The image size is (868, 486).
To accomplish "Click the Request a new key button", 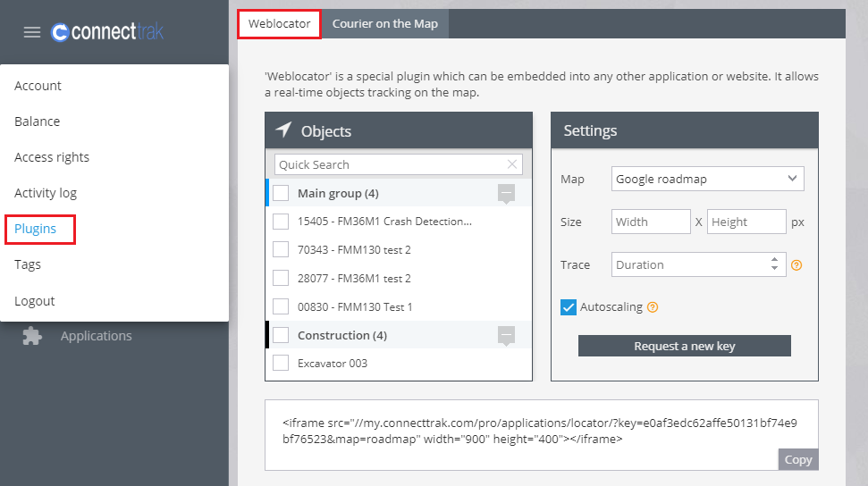I will click(684, 346).
